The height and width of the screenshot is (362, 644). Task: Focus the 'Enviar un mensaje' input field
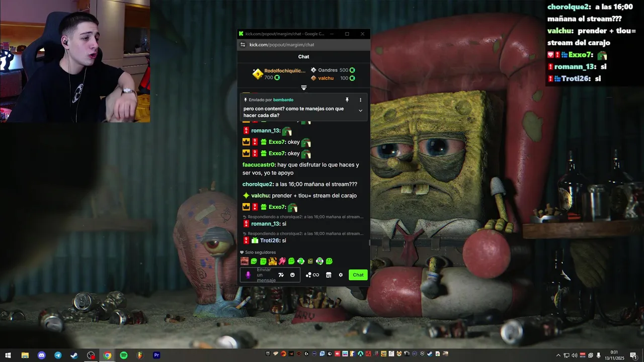coord(270,275)
